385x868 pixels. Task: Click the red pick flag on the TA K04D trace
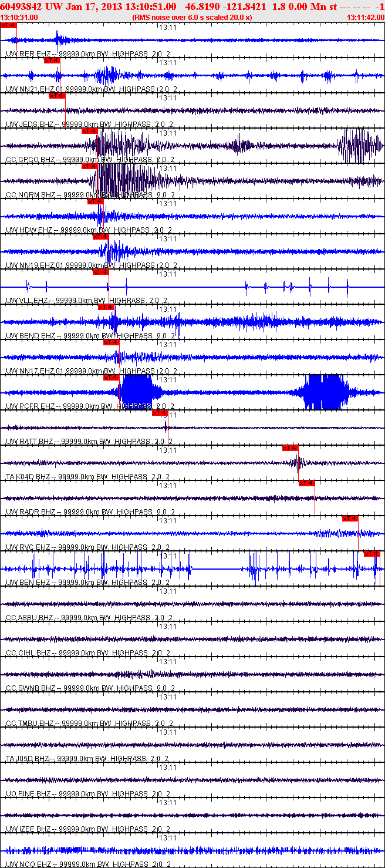pos(290,448)
